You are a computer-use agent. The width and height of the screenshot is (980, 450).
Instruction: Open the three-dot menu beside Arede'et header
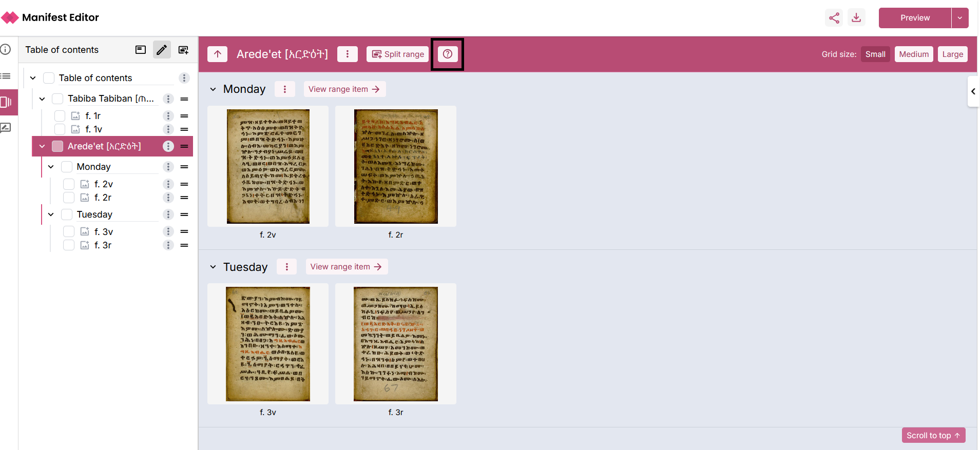click(348, 54)
